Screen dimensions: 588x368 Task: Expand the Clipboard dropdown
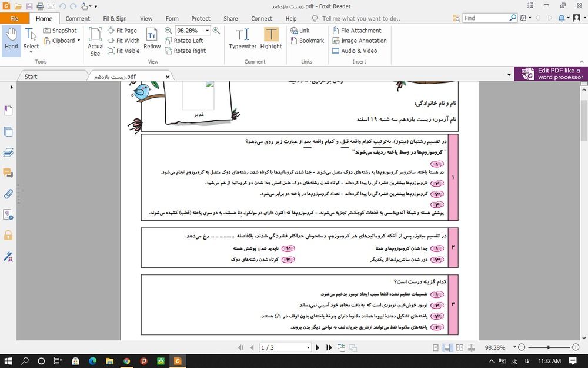click(x=79, y=41)
